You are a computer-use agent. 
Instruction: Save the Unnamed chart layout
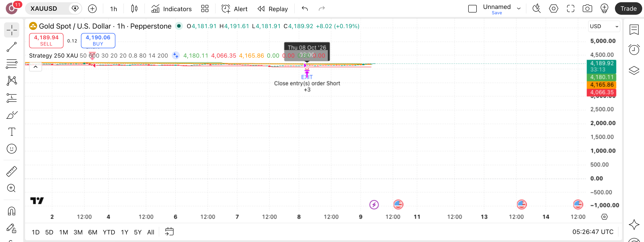point(497,13)
